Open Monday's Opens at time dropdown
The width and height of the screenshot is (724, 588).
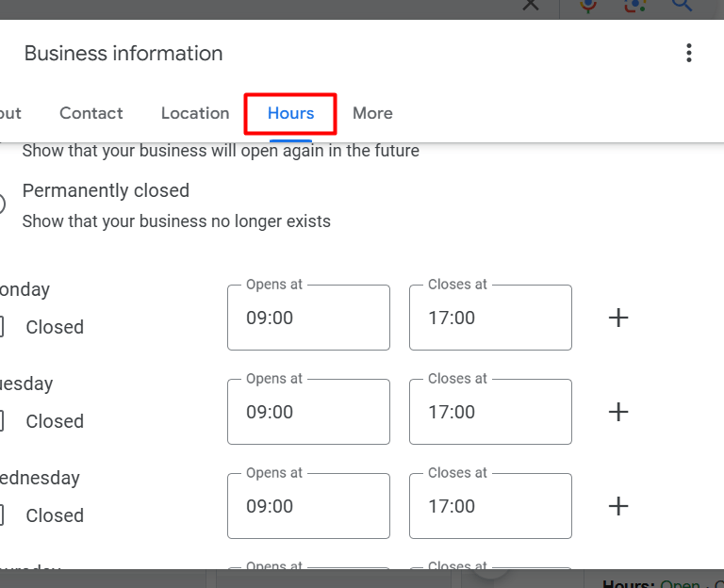coord(308,318)
